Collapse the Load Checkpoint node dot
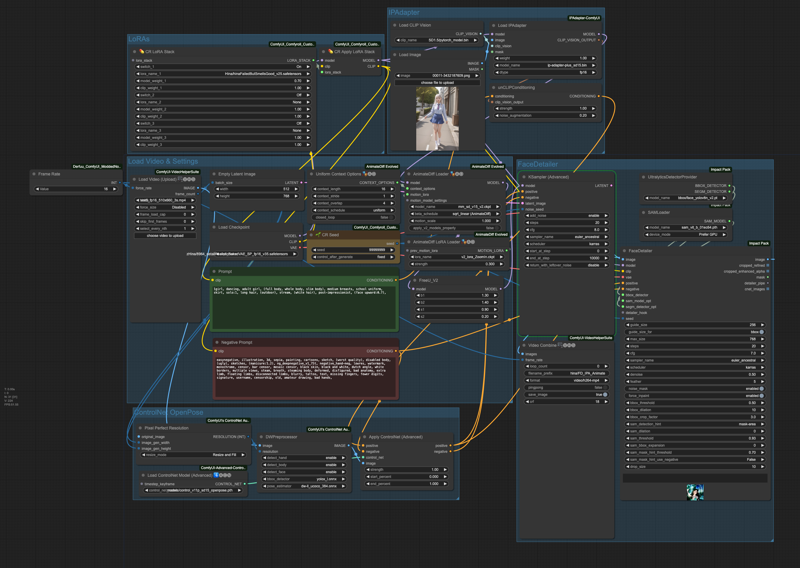The height and width of the screenshot is (568, 800). (214, 227)
